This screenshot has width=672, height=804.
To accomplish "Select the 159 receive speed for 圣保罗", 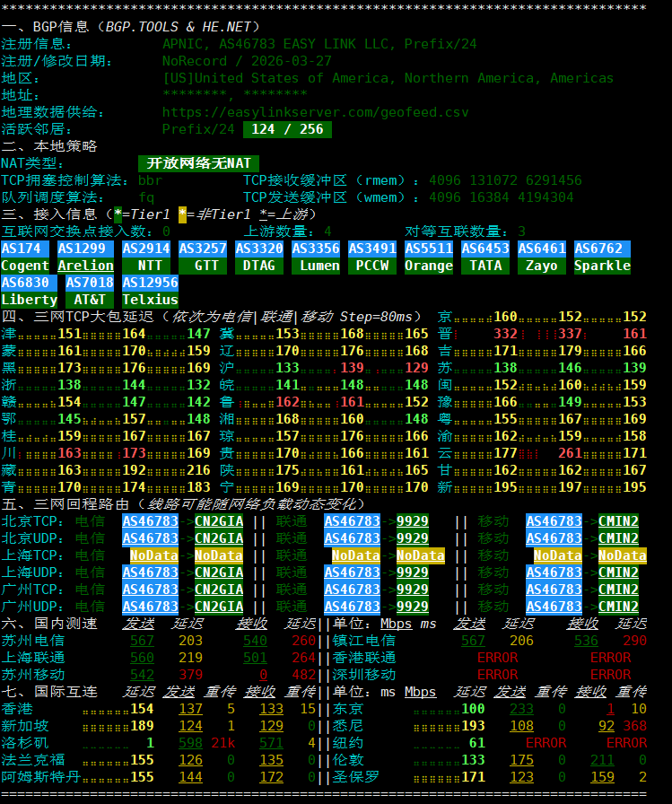I will [602, 777].
